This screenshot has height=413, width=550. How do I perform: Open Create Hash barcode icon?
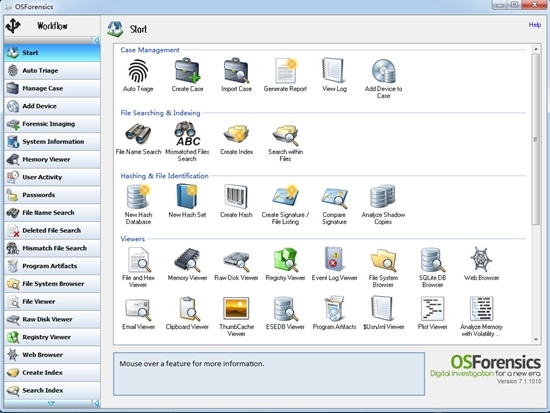point(236,197)
